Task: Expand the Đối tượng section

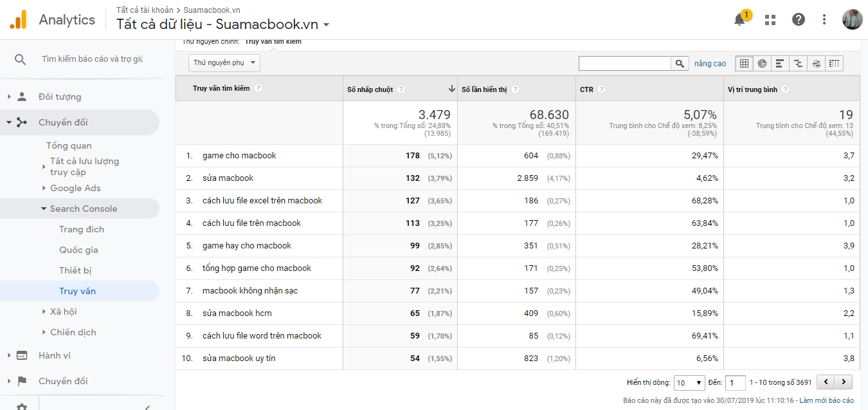Action: (x=9, y=97)
